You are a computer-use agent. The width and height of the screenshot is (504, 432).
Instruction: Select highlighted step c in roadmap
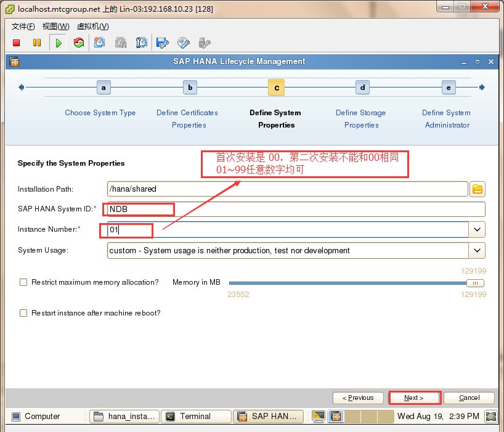[x=277, y=88]
